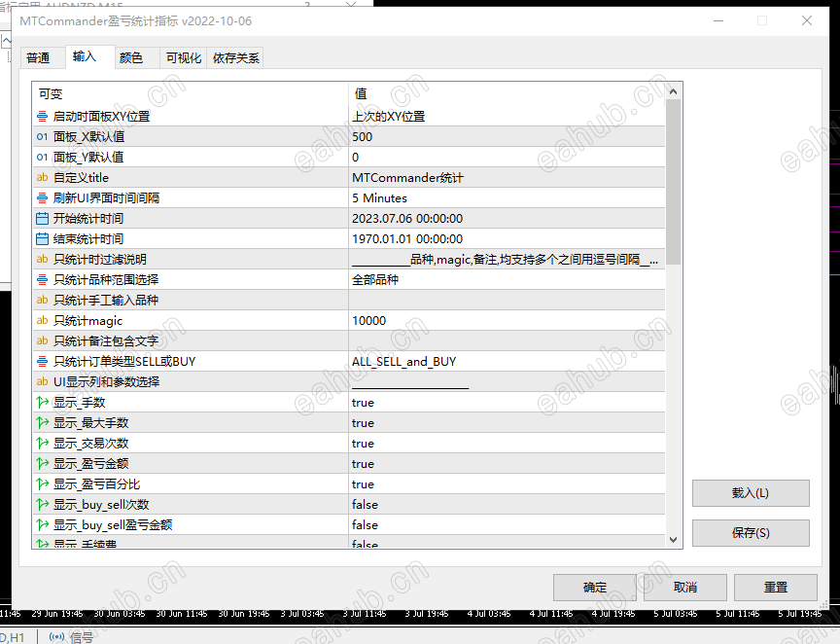Click the string icon beside 只统计备注包含文字
840x644 pixels.
point(43,340)
